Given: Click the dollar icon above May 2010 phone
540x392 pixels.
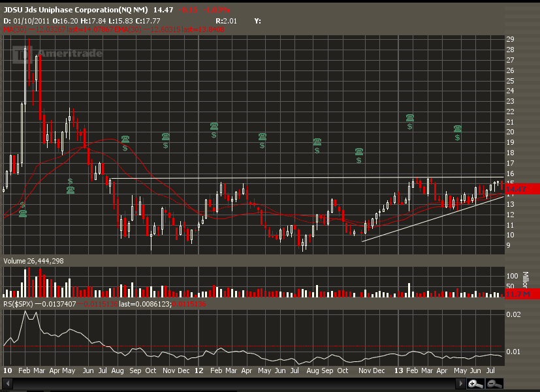Looking at the screenshot, I should pyautogui.click(x=71, y=181).
